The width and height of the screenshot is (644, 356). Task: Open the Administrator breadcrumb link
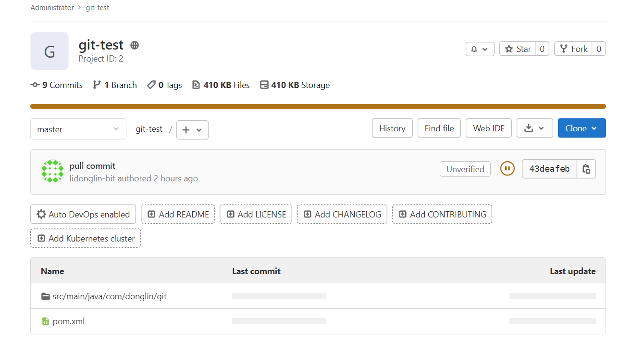tap(52, 8)
